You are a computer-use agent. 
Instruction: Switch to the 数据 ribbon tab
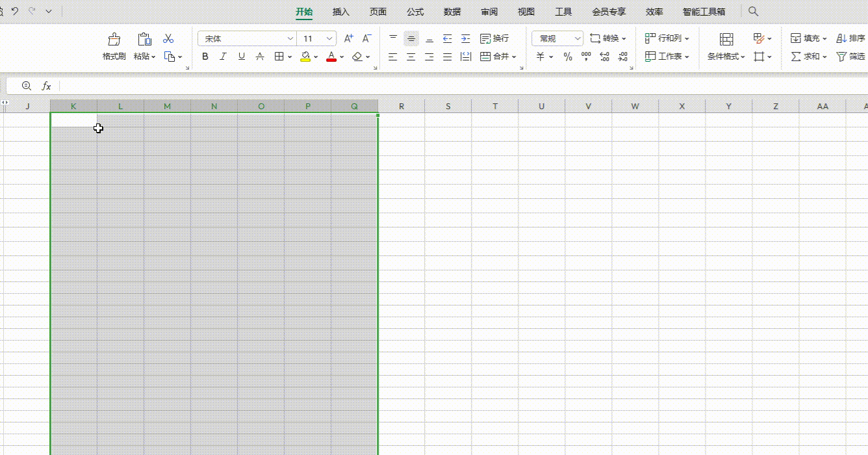coord(452,12)
